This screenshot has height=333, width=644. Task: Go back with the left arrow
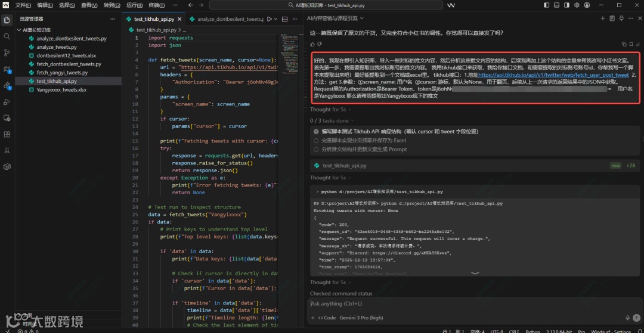click(191, 5)
